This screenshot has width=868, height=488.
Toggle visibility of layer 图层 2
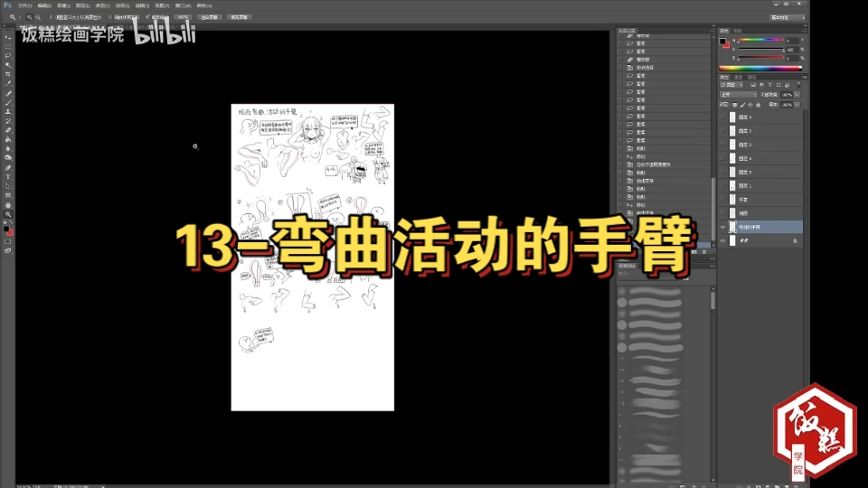coord(722,145)
